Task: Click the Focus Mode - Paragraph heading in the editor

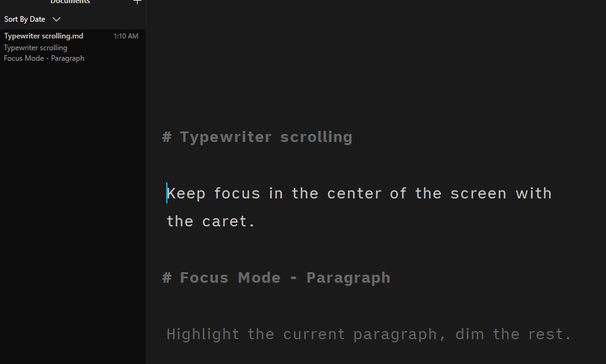Action: pos(284,277)
